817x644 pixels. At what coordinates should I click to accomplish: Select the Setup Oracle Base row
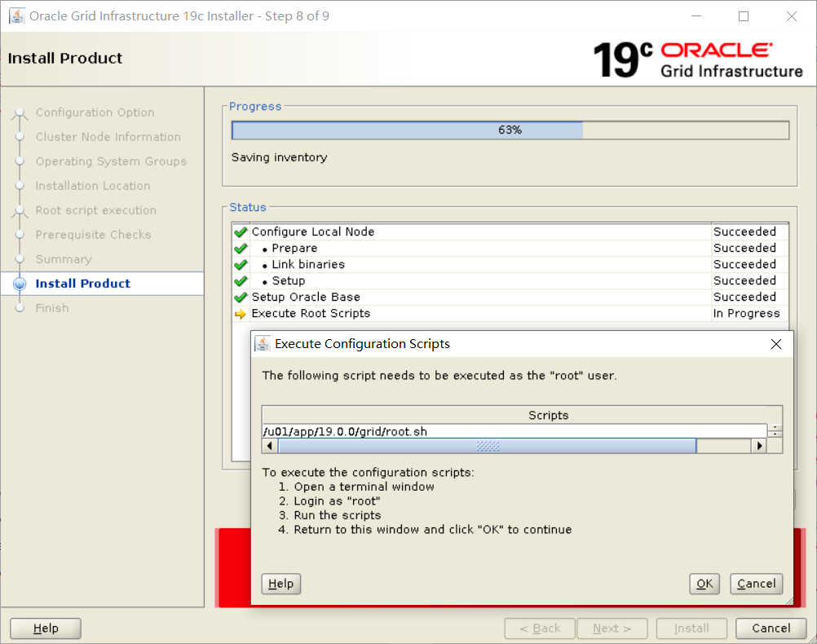click(510, 297)
